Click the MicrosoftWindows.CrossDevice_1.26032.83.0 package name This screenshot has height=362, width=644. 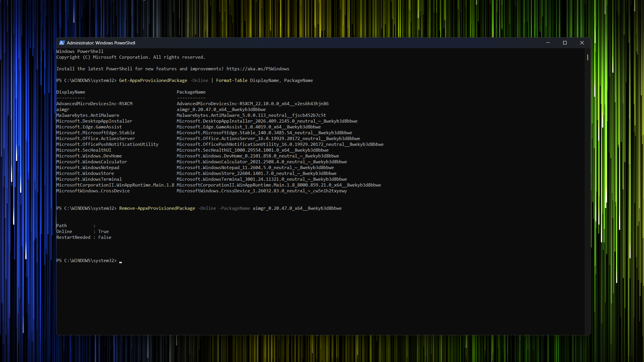click(x=262, y=191)
